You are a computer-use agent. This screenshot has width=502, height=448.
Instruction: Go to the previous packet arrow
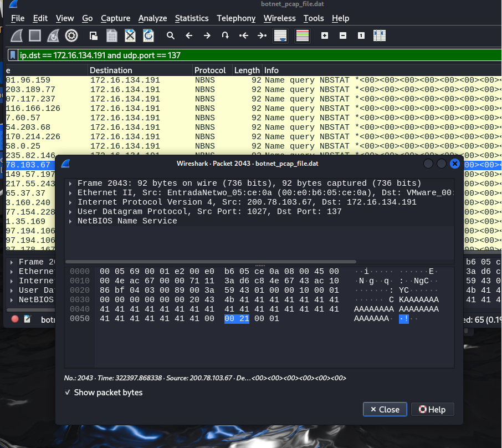pyautogui.click(x=189, y=36)
